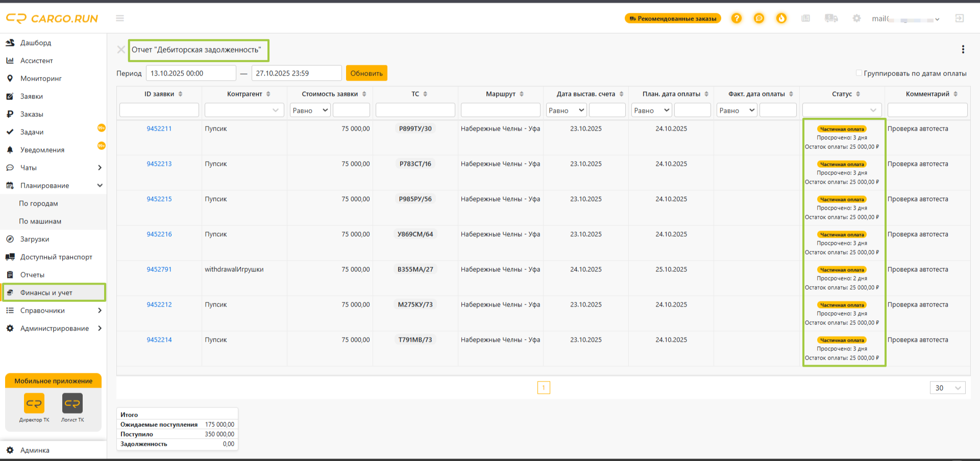
Task: Open the gear settings icon in header
Action: coord(856,18)
